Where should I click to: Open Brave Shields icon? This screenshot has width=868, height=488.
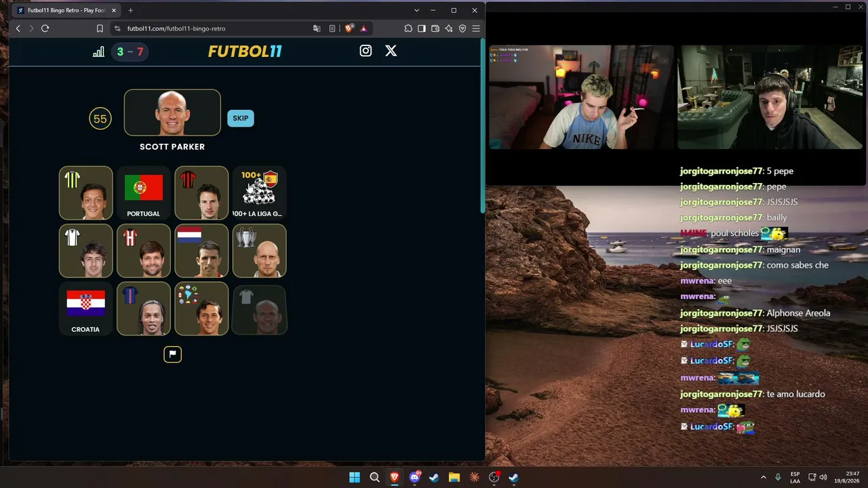coord(349,28)
